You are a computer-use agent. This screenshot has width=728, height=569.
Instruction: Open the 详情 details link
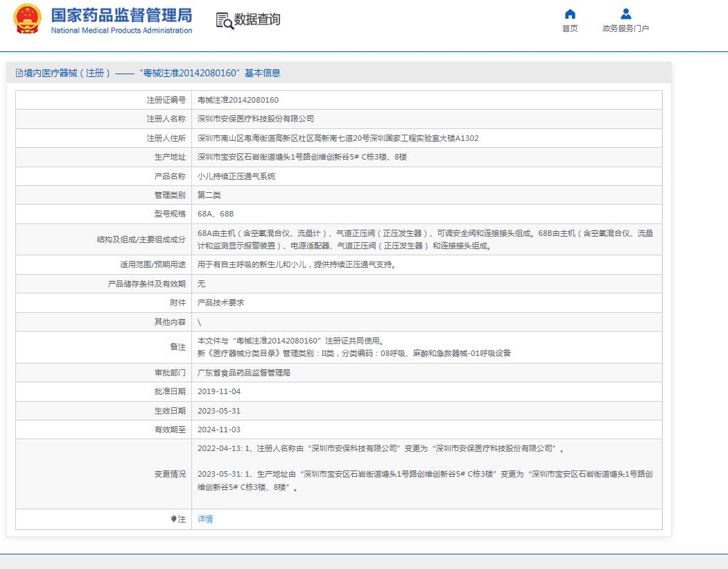(x=205, y=519)
